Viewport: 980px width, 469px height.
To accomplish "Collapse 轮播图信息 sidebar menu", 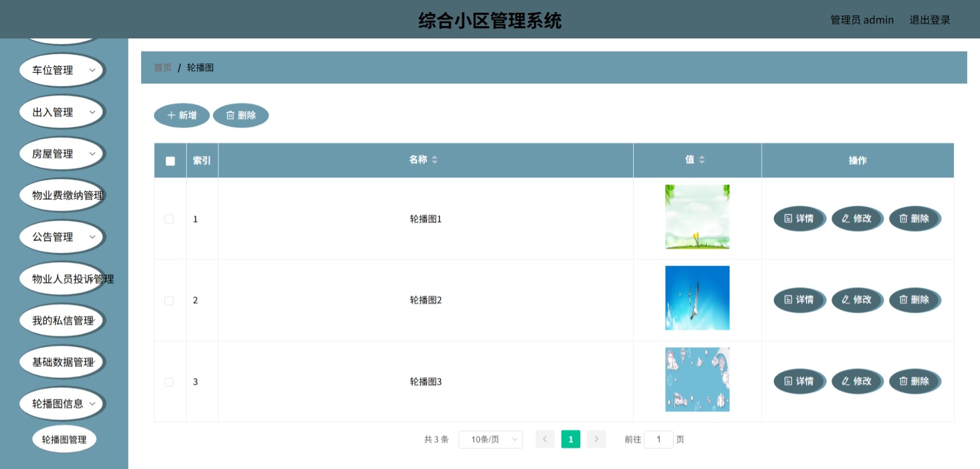I will pos(62,404).
